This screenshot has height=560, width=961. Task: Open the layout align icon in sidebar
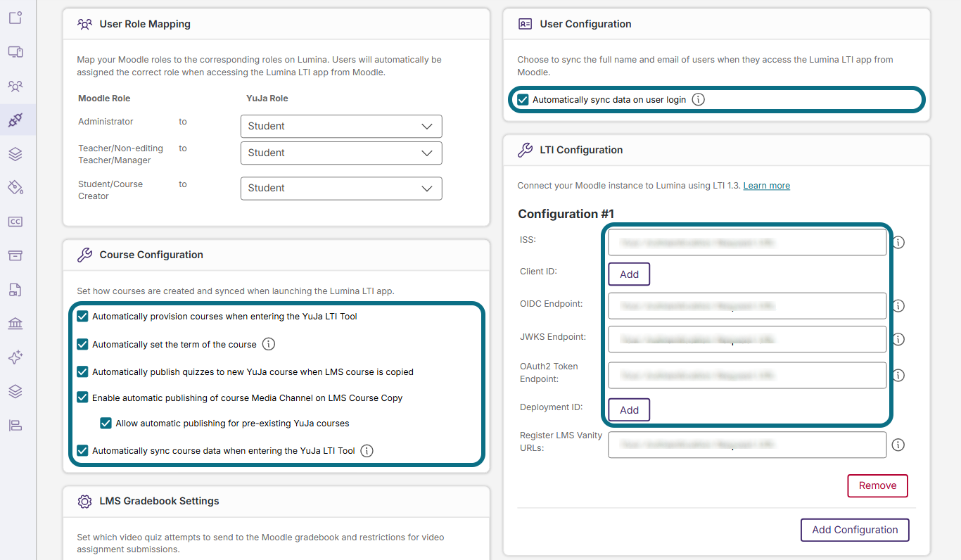[15, 425]
